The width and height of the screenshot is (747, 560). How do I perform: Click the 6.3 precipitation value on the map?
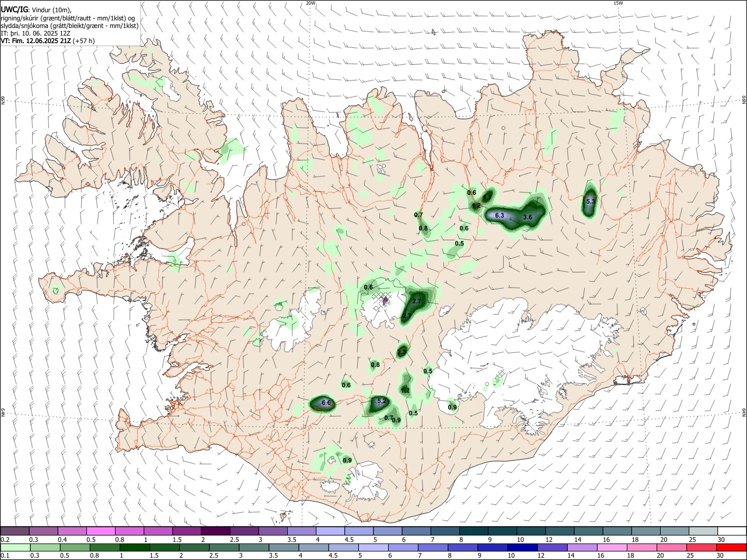pyautogui.click(x=499, y=215)
